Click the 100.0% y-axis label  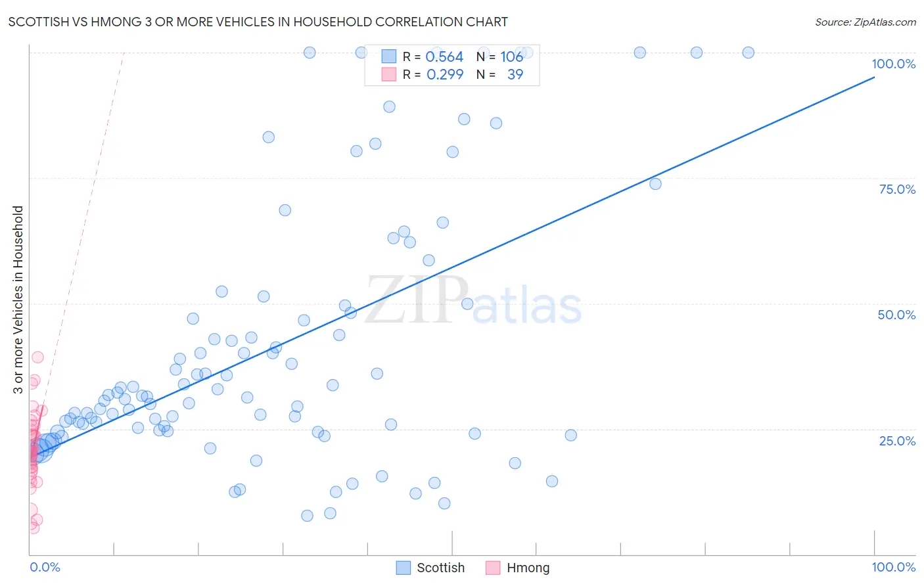[x=893, y=64]
